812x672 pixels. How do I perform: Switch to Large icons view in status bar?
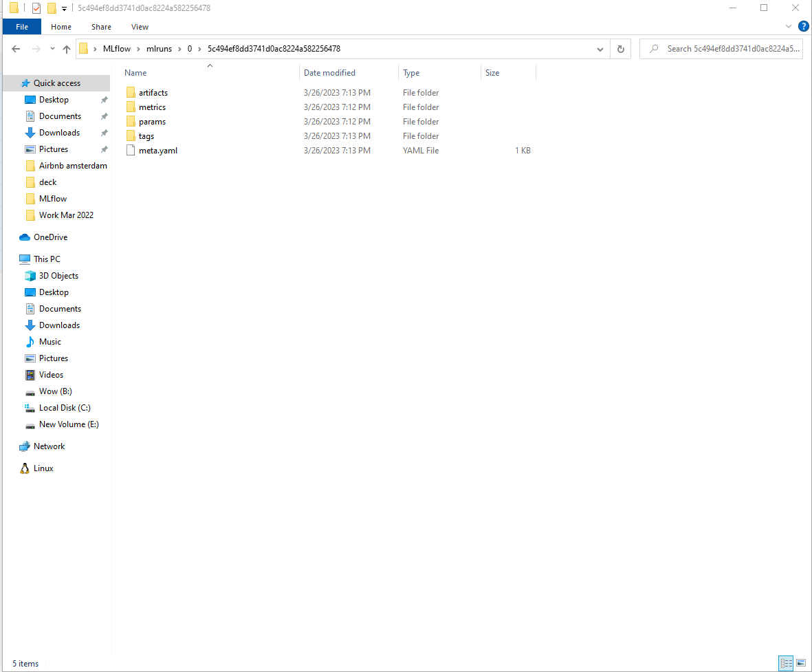point(800,662)
